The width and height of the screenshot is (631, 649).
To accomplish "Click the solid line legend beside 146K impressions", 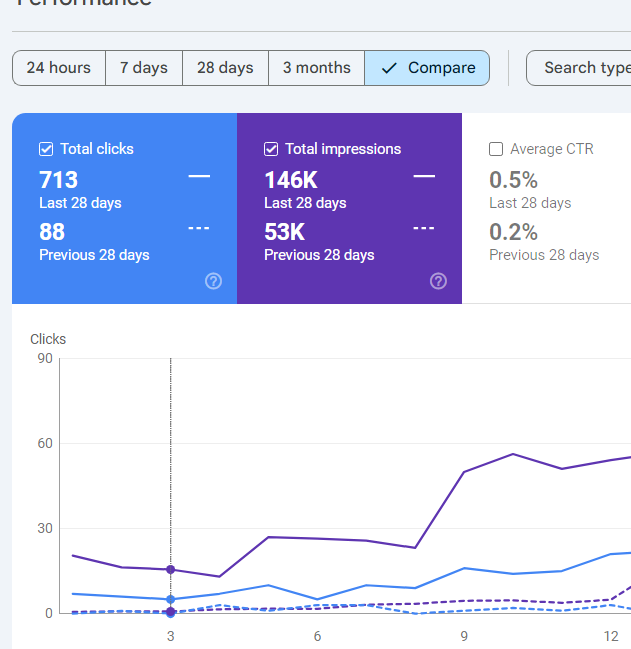I will (424, 176).
